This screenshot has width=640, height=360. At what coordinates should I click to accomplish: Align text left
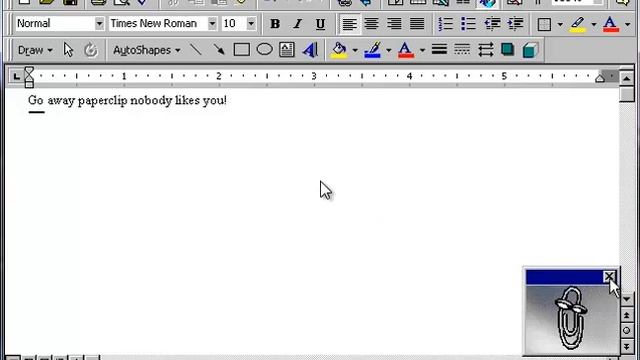(x=349, y=24)
